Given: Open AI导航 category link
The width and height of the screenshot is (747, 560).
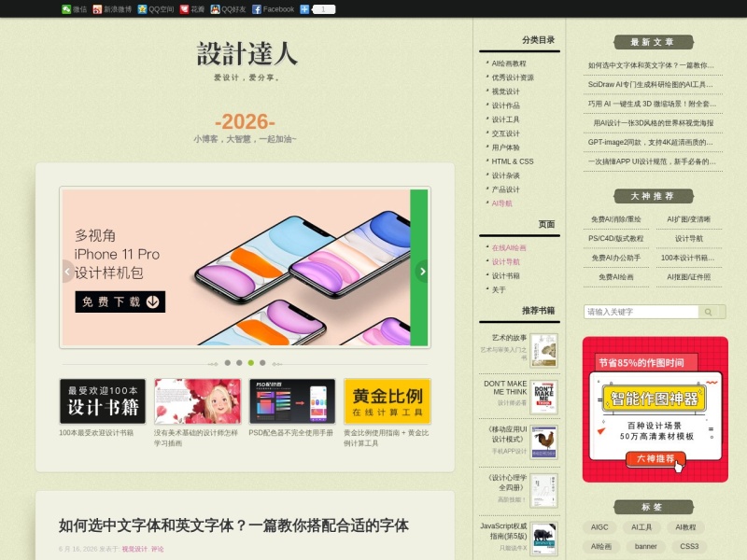Looking at the screenshot, I should coord(501,203).
